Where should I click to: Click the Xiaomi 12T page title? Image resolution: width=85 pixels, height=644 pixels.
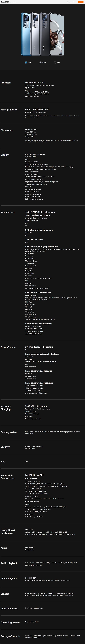(5, 2)
